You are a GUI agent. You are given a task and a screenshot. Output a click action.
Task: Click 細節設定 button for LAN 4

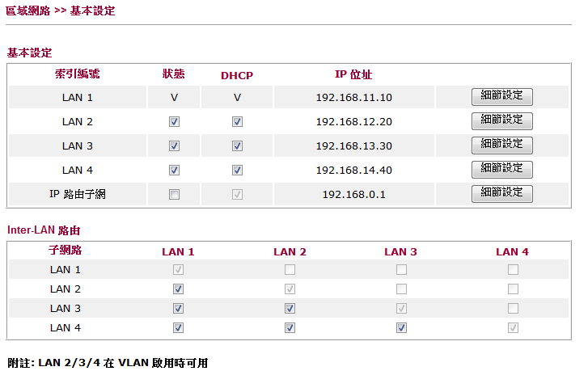click(x=501, y=169)
